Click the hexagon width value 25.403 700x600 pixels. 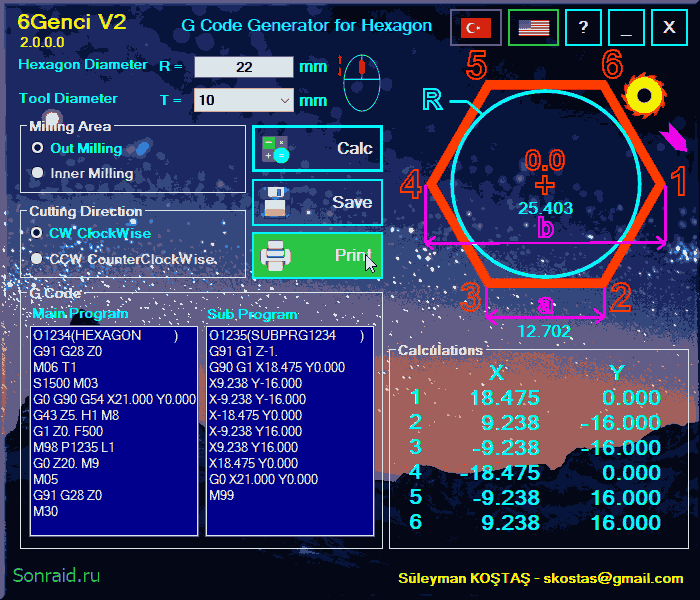pos(545,208)
